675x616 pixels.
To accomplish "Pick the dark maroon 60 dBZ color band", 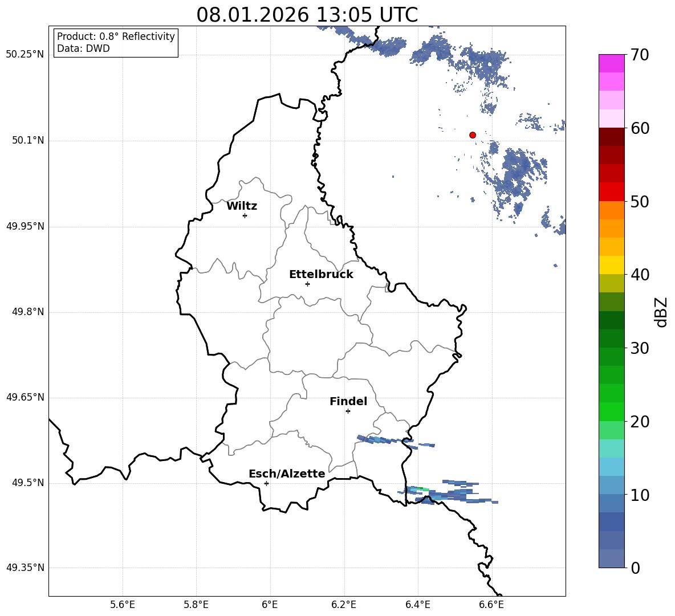I will pyautogui.click(x=612, y=137).
